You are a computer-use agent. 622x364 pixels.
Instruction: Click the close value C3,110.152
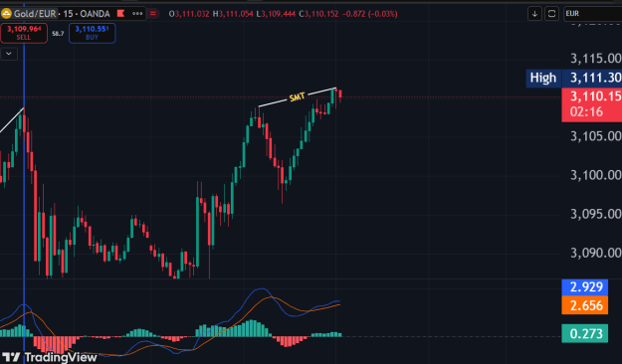tap(318, 14)
